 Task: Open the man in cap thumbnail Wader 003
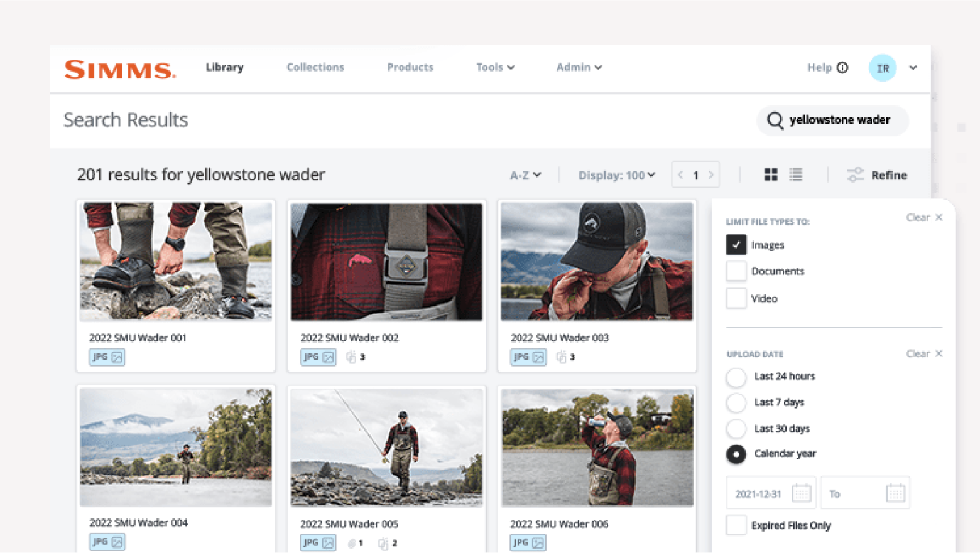[x=597, y=262]
